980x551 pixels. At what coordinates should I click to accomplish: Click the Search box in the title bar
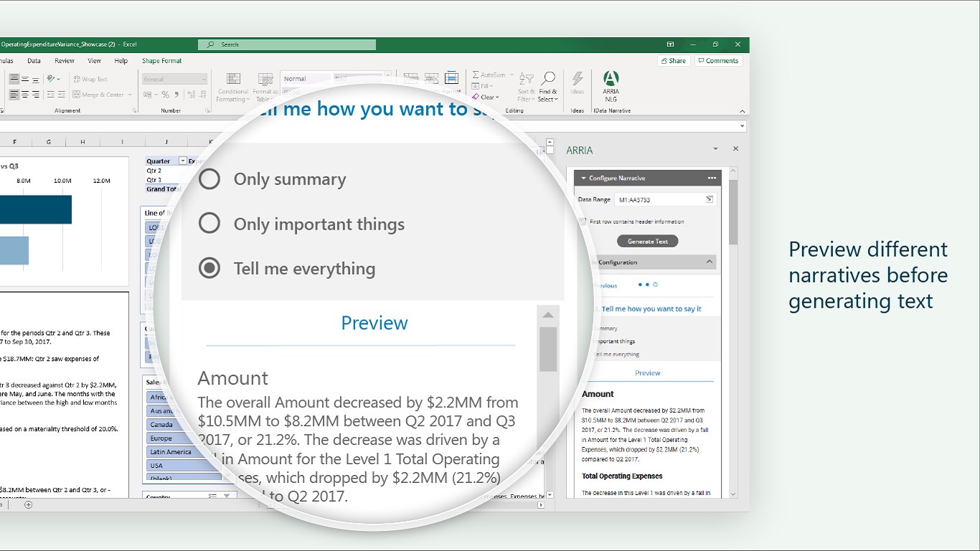287,44
